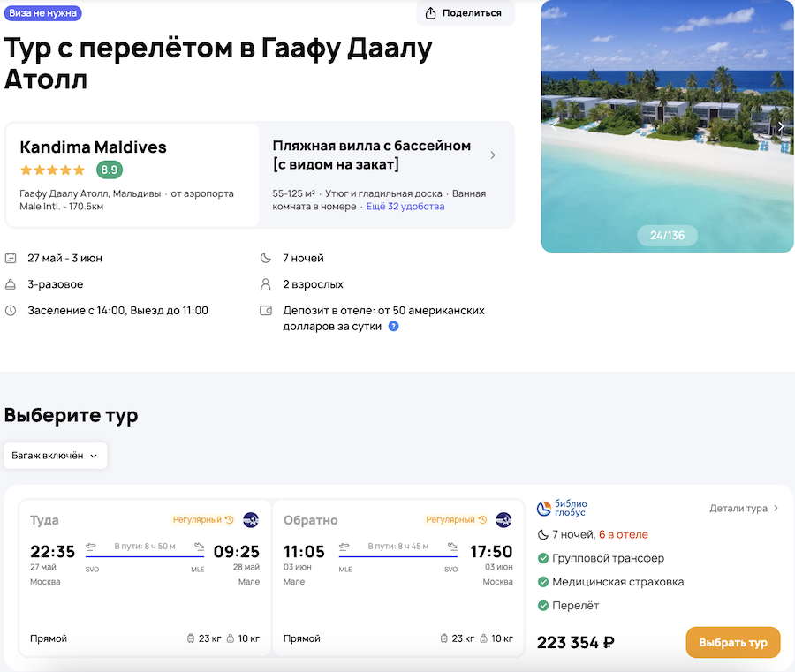Click the meal plan icon near 3-разовое

pos(11,284)
